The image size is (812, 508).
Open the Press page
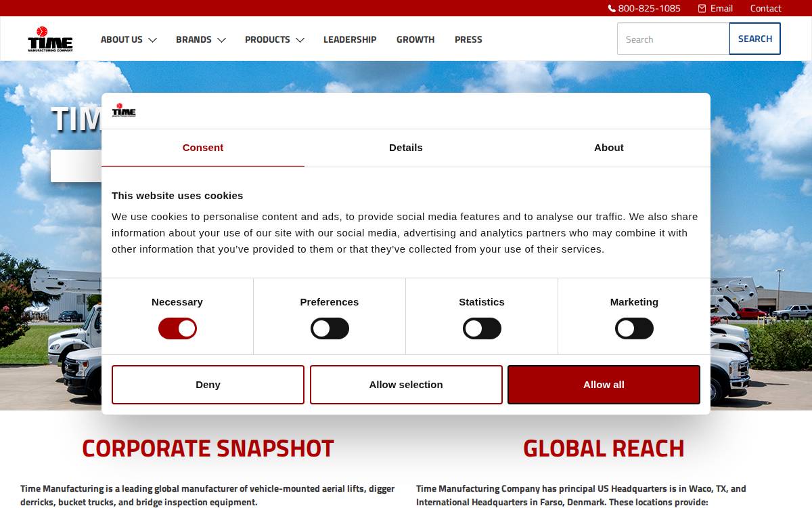468,39
